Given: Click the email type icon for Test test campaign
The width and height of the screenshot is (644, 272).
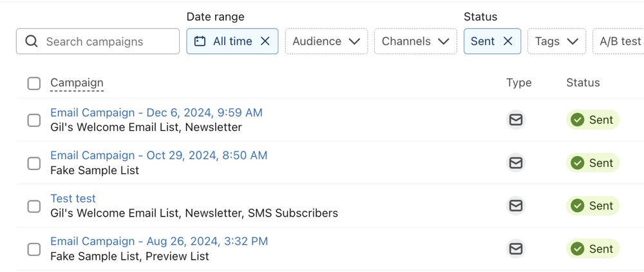Looking at the screenshot, I should click(x=516, y=206).
